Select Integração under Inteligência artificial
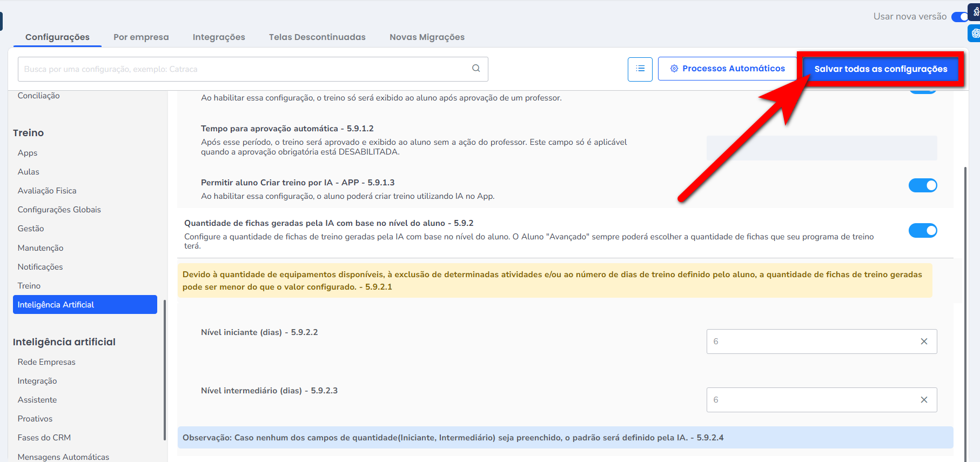This screenshot has width=980, height=462. 37,381
